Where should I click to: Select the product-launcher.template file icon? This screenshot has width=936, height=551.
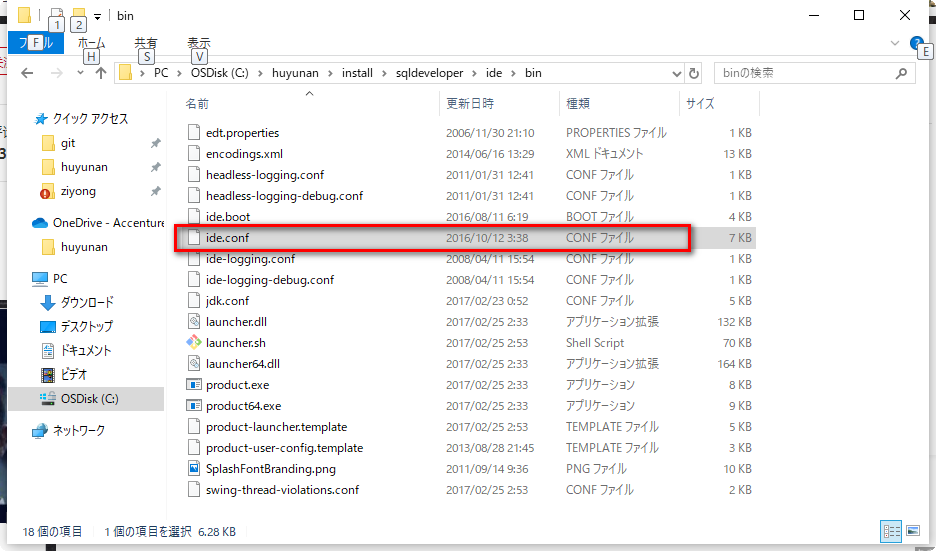point(193,427)
